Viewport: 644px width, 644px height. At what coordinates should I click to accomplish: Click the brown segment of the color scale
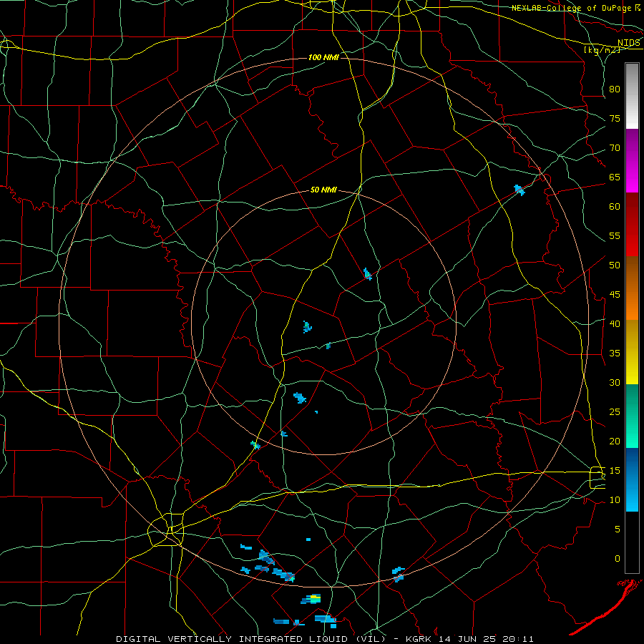(632, 273)
